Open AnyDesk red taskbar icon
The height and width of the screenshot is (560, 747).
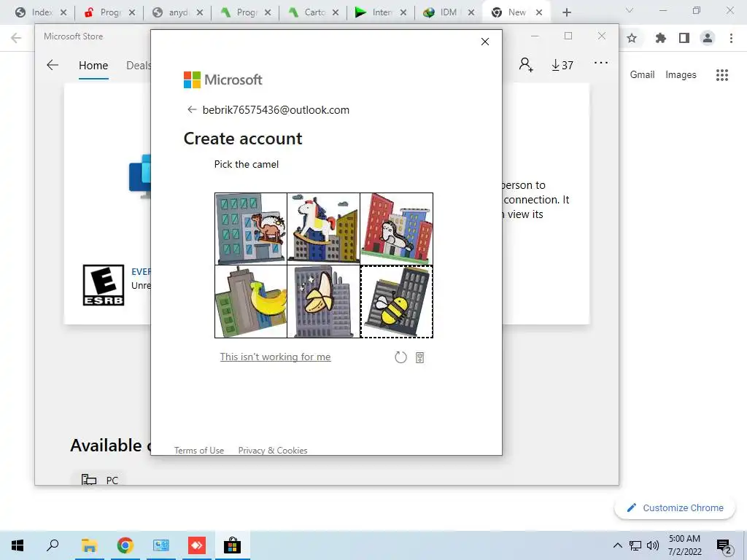(197, 545)
